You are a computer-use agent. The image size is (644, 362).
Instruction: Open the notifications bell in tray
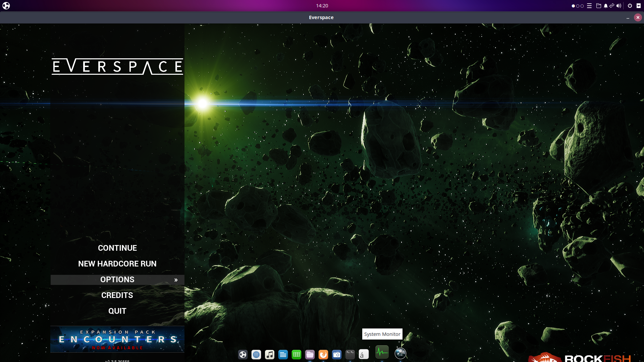[605, 6]
